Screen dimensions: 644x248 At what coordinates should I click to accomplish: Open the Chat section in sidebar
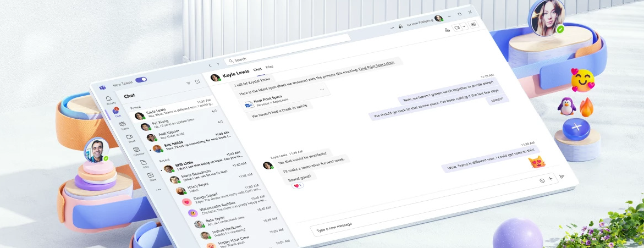[x=116, y=112]
